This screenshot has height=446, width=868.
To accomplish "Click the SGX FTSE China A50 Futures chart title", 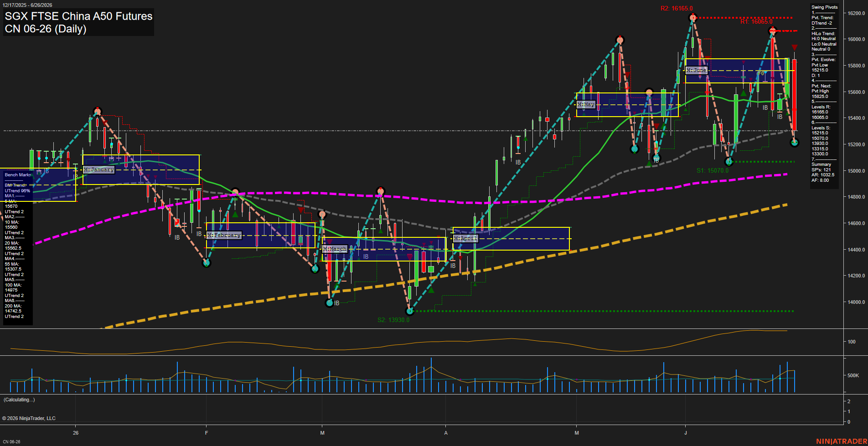I will click(78, 16).
